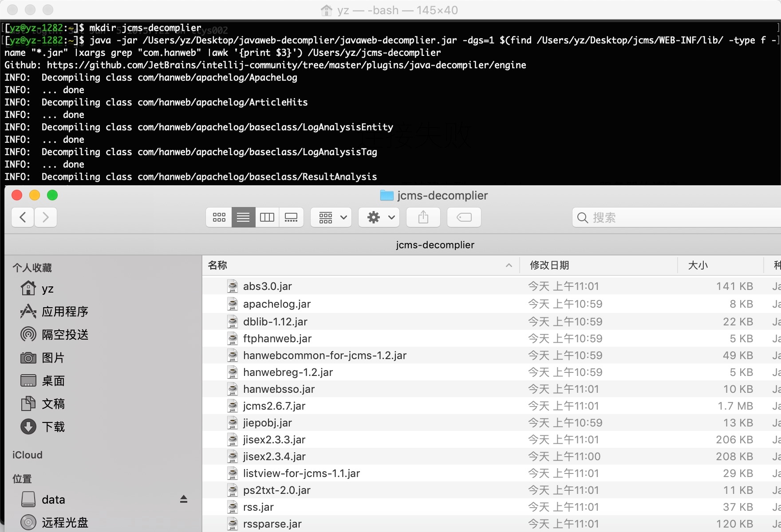This screenshot has height=532, width=781.
Task: Eject the data volume
Action: [x=184, y=499]
